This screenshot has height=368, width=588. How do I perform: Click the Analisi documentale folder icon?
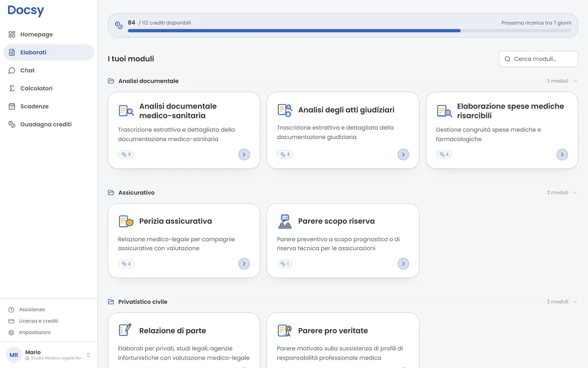tap(111, 81)
